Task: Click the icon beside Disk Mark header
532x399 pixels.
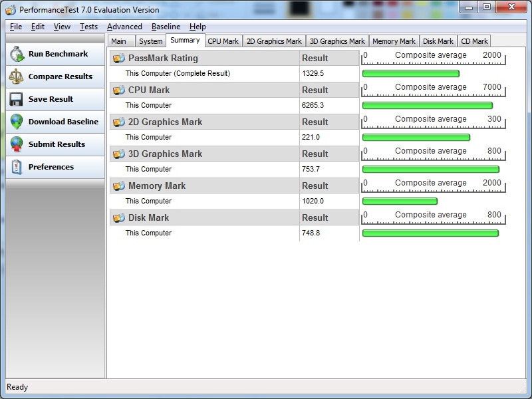Action: [x=119, y=218]
